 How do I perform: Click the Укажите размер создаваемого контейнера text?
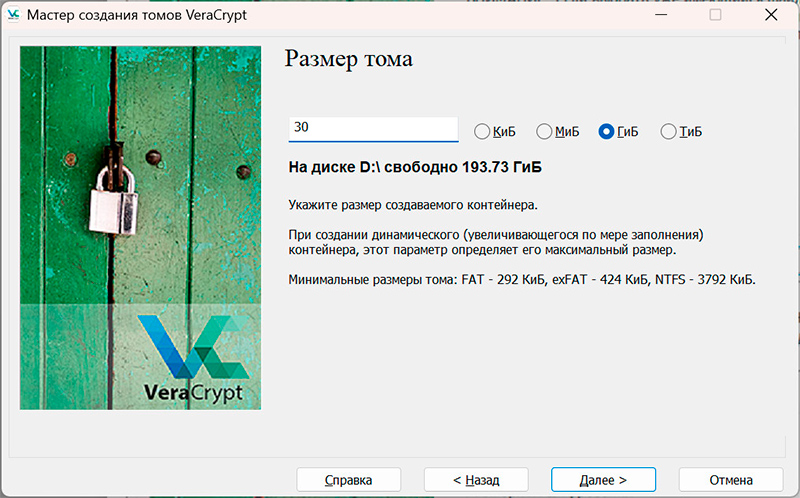412,206
